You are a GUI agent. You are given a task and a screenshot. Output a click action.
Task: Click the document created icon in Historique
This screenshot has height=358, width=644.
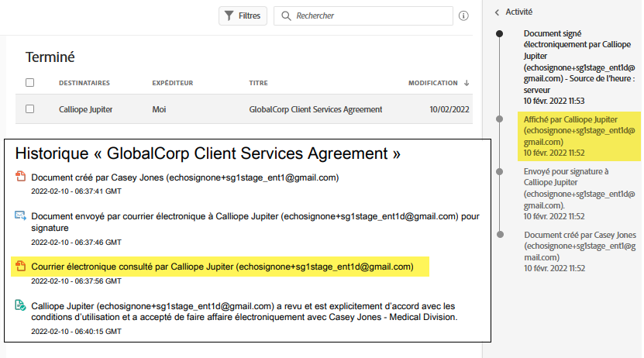[x=20, y=177]
